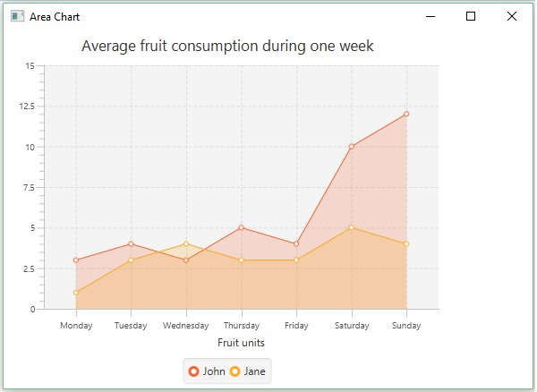The width and height of the screenshot is (537, 392).
Task: Select John's Saturday data point at 10
Action: [352, 147]
